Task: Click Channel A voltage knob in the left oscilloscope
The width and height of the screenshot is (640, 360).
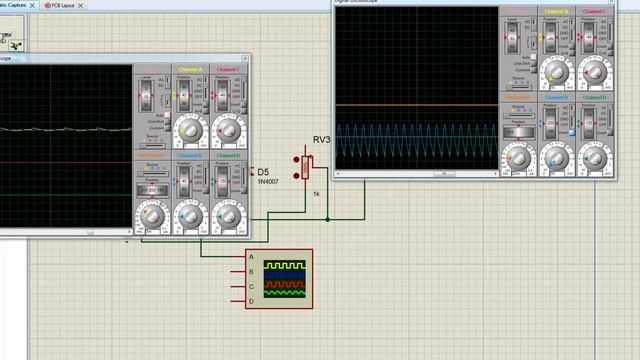Action: pos(191,131)
